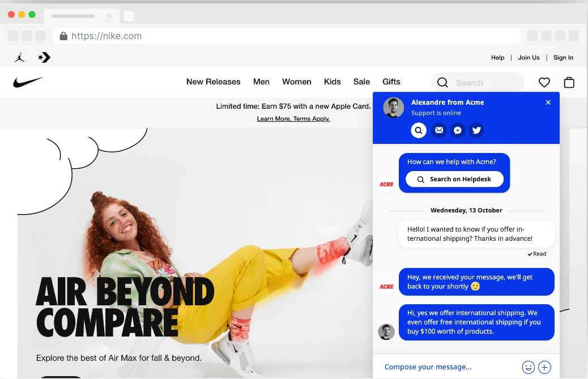
Task: Click 'Support is online' status text
Action: click(x=436, y=113)
